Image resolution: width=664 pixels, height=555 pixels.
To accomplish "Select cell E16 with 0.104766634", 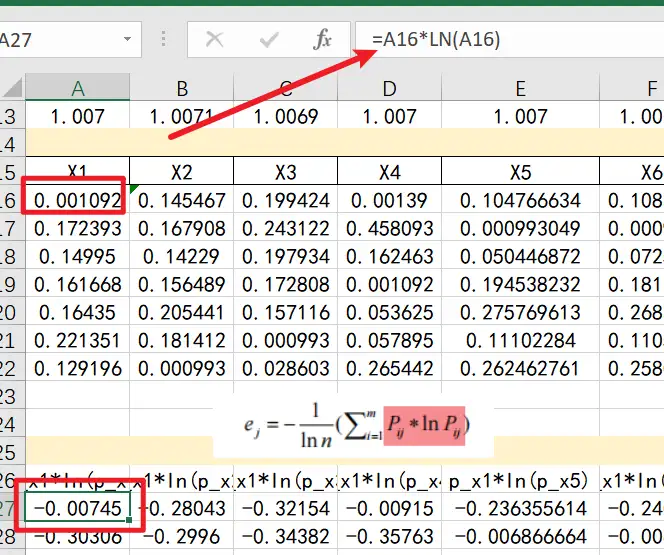I will point(520,200).
